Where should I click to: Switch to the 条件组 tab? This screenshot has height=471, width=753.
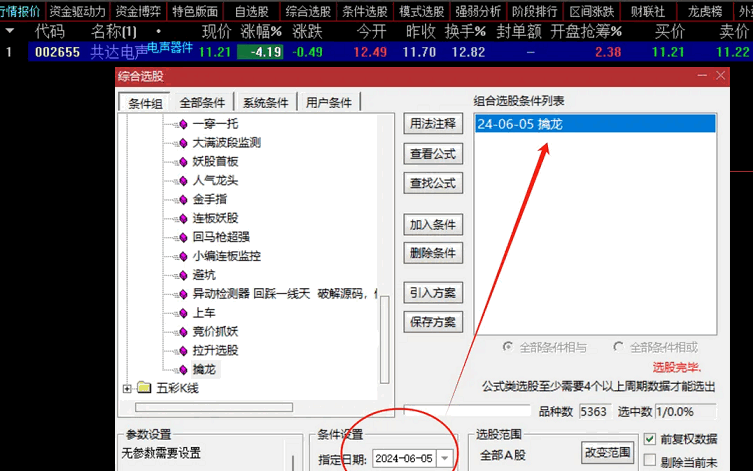[145, 103]
